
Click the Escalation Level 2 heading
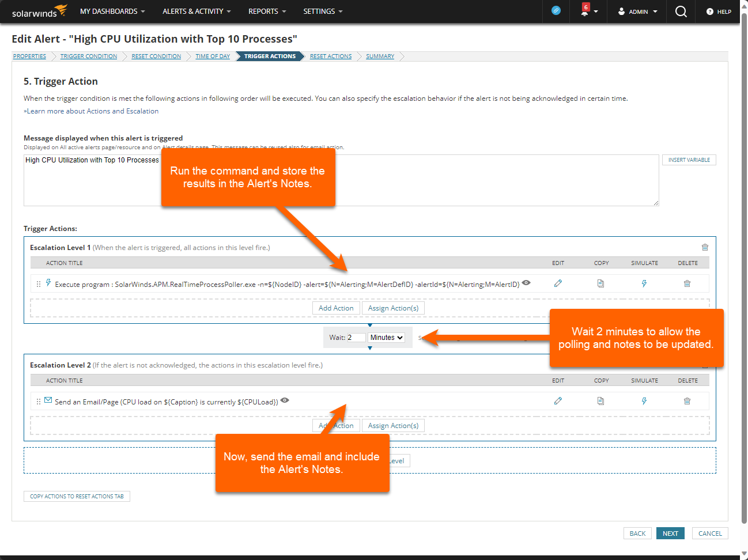click(61, 365)
